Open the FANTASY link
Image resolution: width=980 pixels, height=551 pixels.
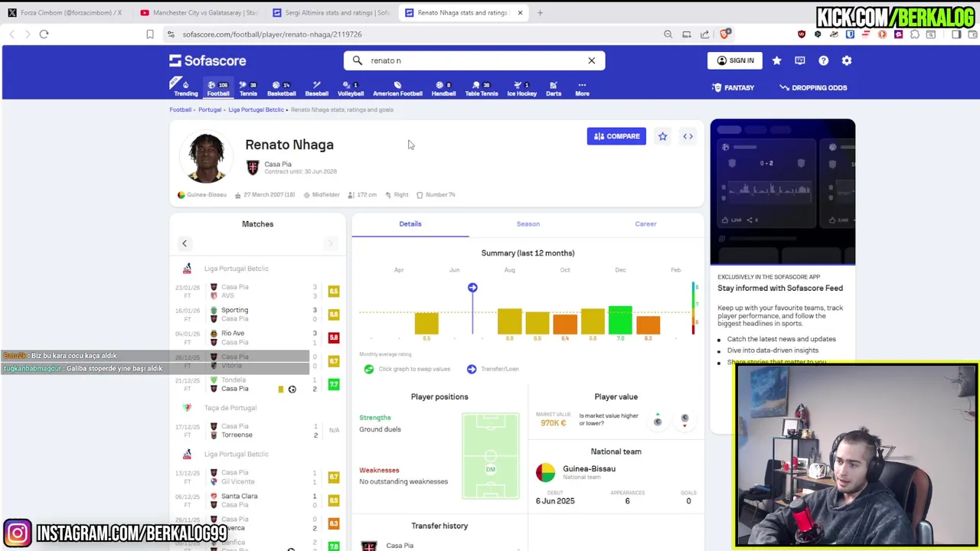pos(733,88)
